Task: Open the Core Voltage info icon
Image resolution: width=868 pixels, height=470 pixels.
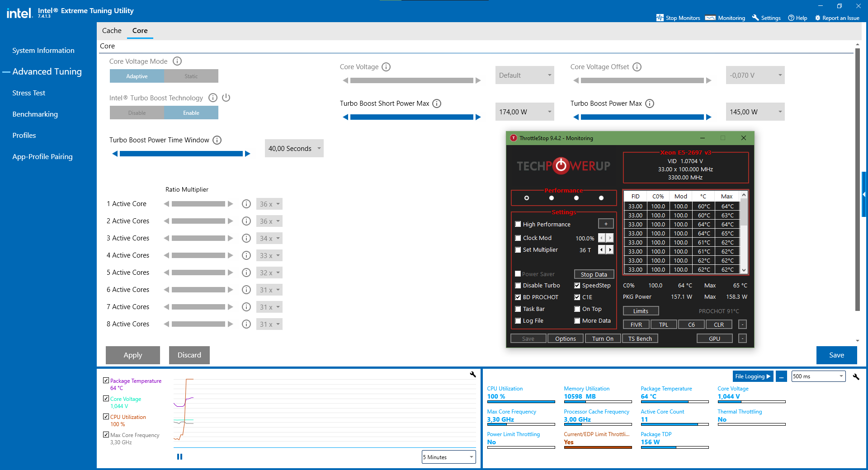Action: tap(386, 67)
